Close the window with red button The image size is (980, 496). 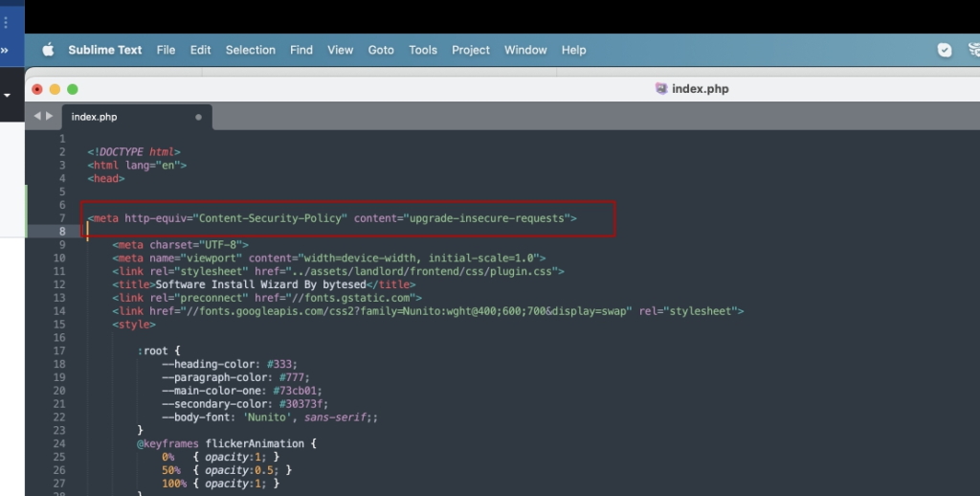[x=37, y=89]
